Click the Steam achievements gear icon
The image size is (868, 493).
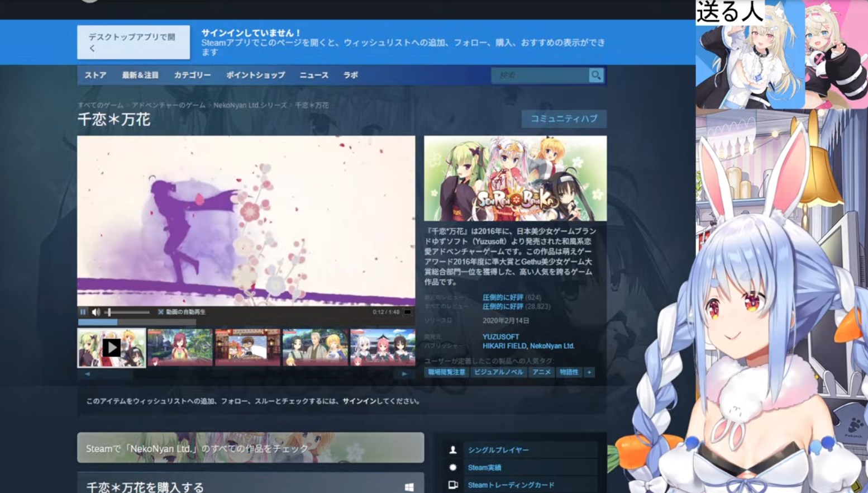453,467
